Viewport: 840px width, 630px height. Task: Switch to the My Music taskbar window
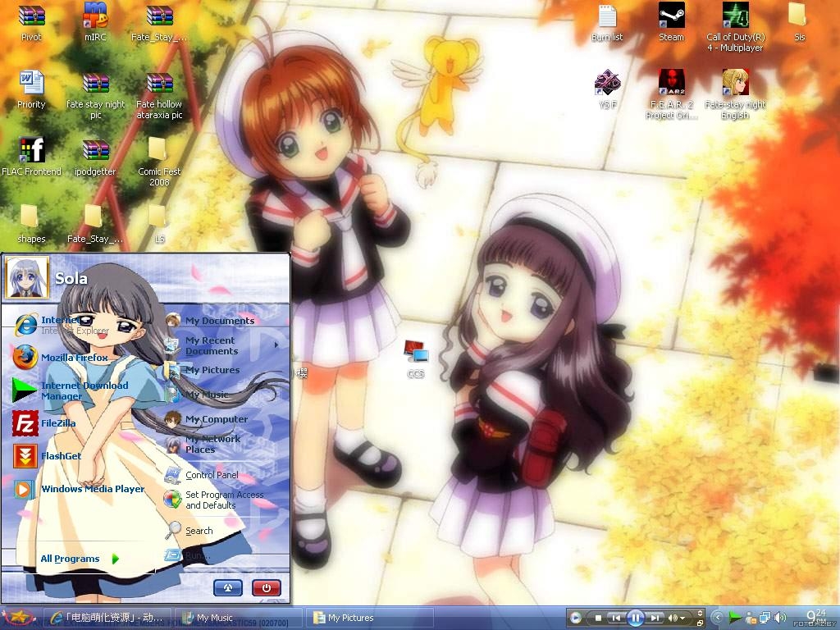click(240, 618)
